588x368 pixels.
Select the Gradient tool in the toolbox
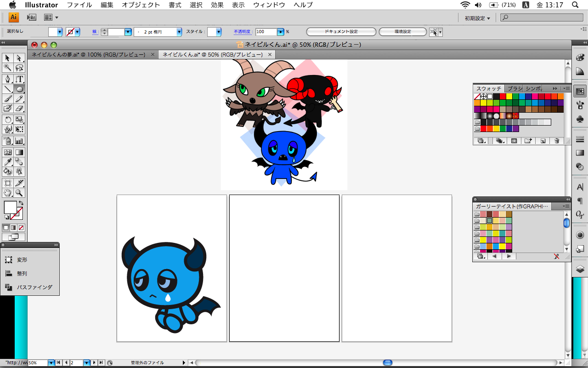tap(19, 152)
